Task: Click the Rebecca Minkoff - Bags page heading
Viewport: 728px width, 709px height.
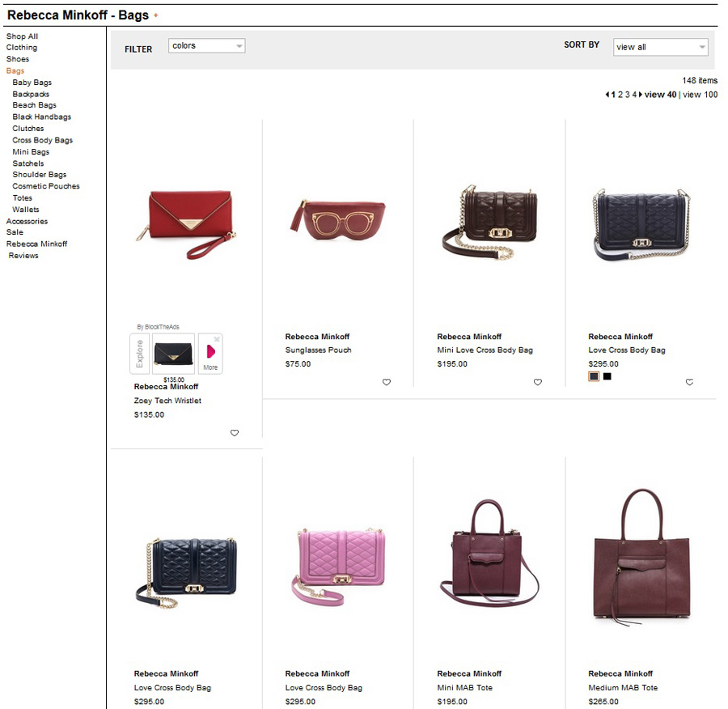Action: [x=78, y=15]
